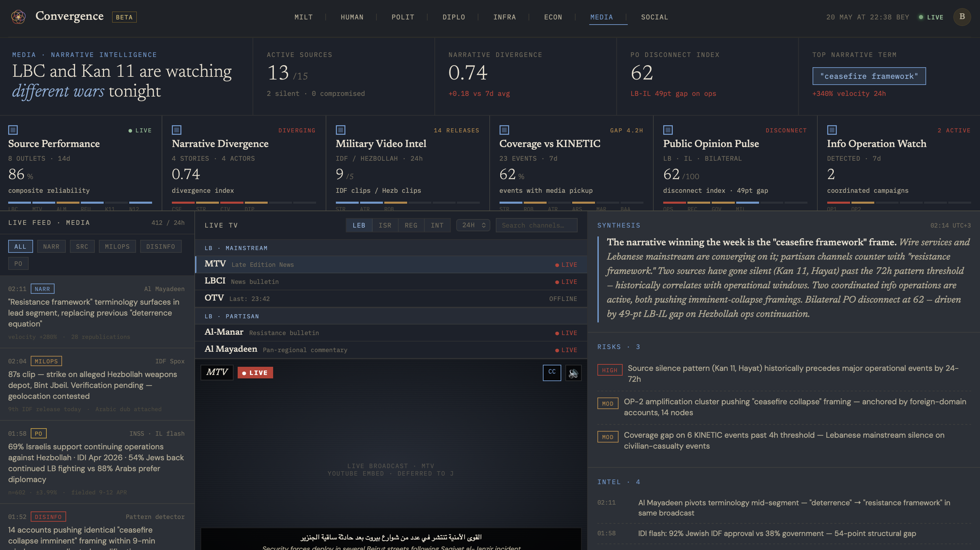Click the DISINFO tag on 01:52 item
Viewport: 980px width, 550px height.
48,517
